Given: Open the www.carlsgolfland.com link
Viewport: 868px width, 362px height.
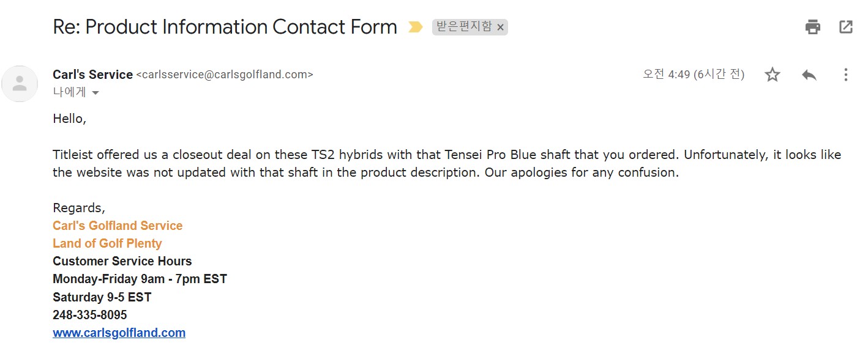Looking at the screenshot, I should (x=119, y=333).
